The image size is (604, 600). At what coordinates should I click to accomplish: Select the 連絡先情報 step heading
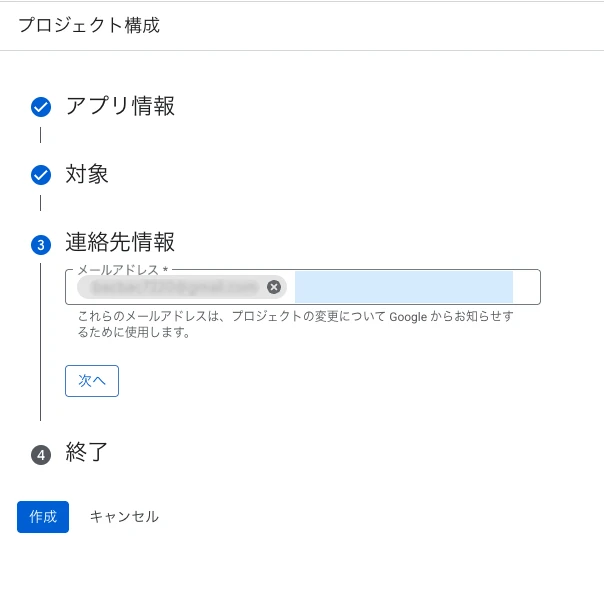(120, 242)
